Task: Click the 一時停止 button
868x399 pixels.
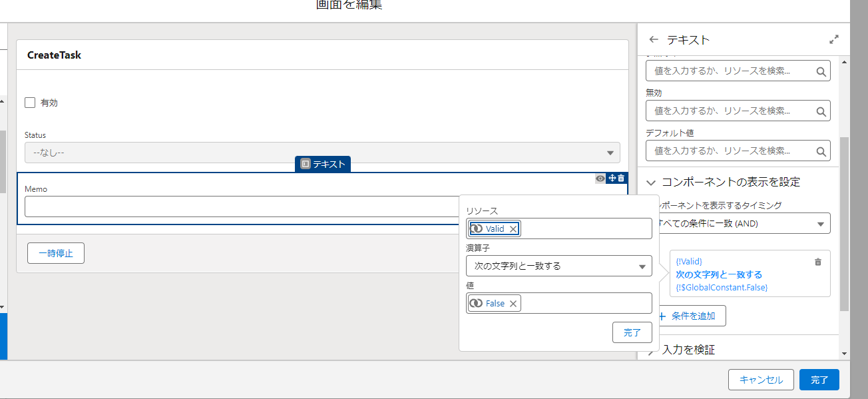Action: [56, 253]
